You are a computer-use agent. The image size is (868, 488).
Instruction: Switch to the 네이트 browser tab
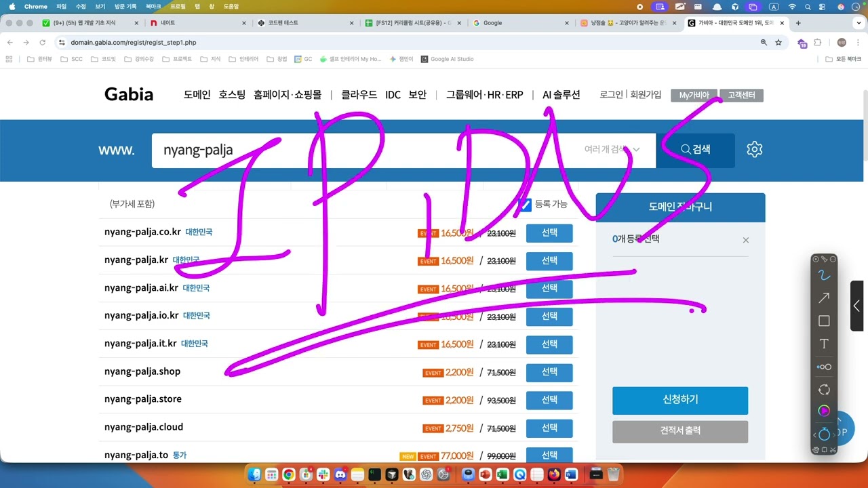coord(197,23)
